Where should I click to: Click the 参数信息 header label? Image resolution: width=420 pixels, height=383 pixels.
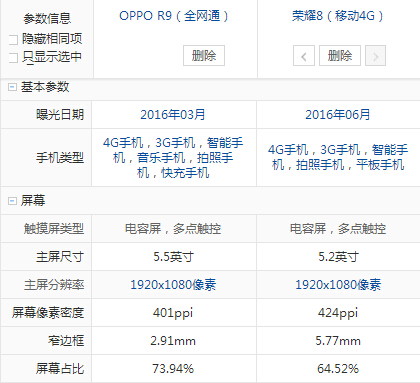coord(47,19)
